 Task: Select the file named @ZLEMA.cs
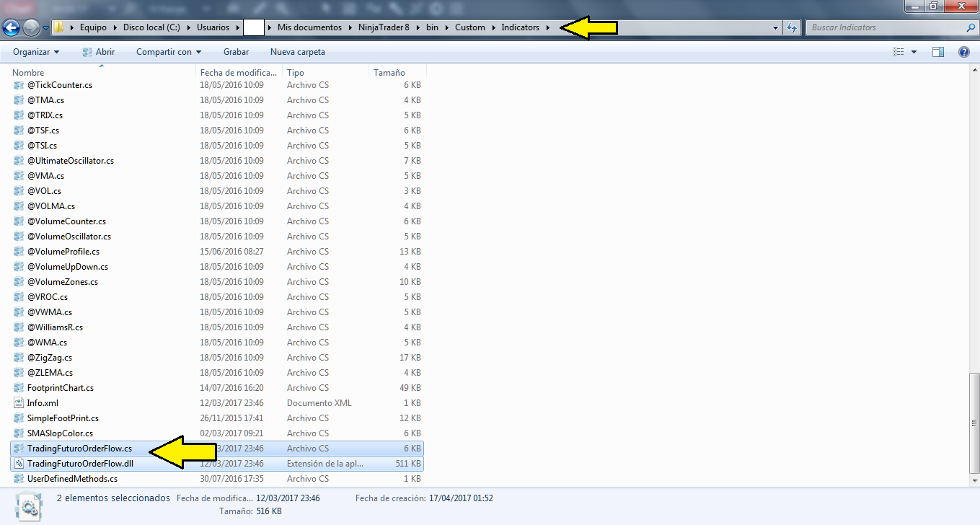click(50, 373)
